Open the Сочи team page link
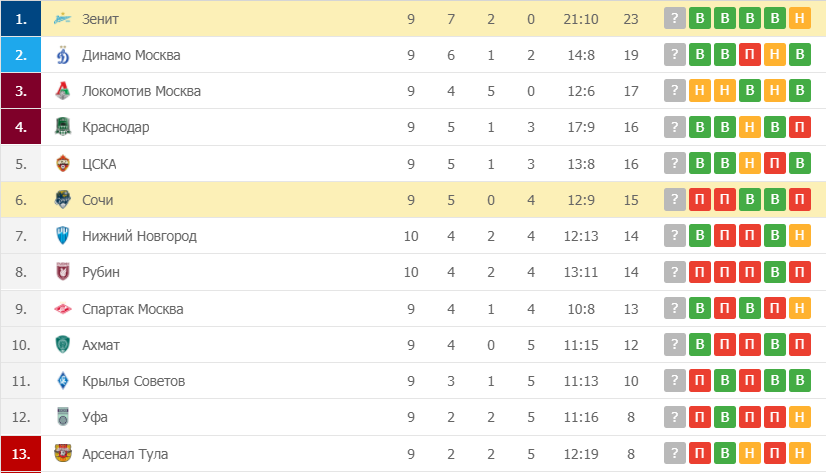The width and height of the screenshot is (826, 473). point(97,200)
